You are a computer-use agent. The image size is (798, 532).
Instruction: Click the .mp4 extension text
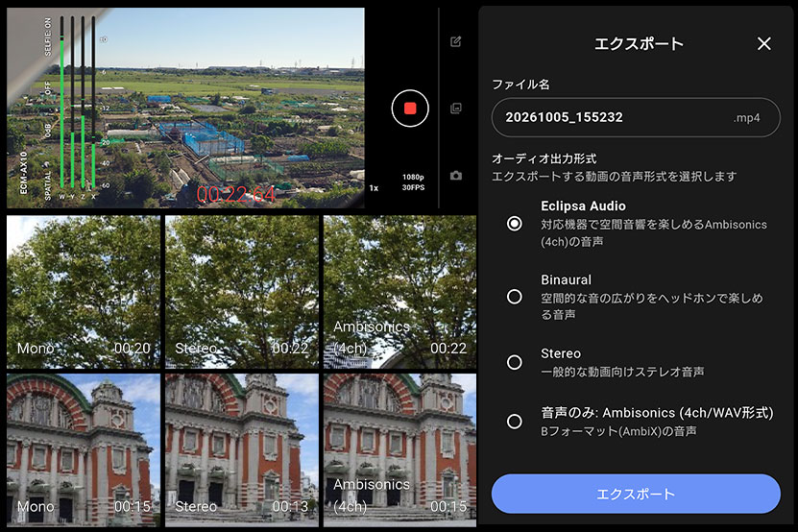pos(746,118)
